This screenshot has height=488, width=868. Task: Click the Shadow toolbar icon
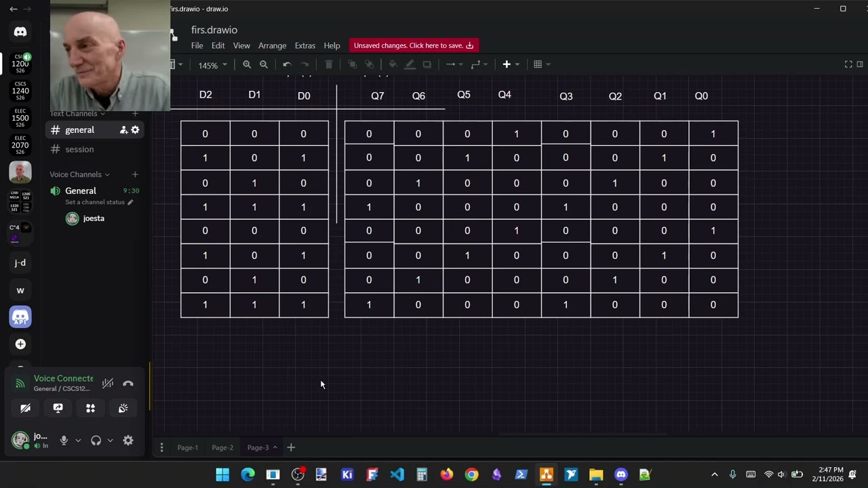[427, 64]
